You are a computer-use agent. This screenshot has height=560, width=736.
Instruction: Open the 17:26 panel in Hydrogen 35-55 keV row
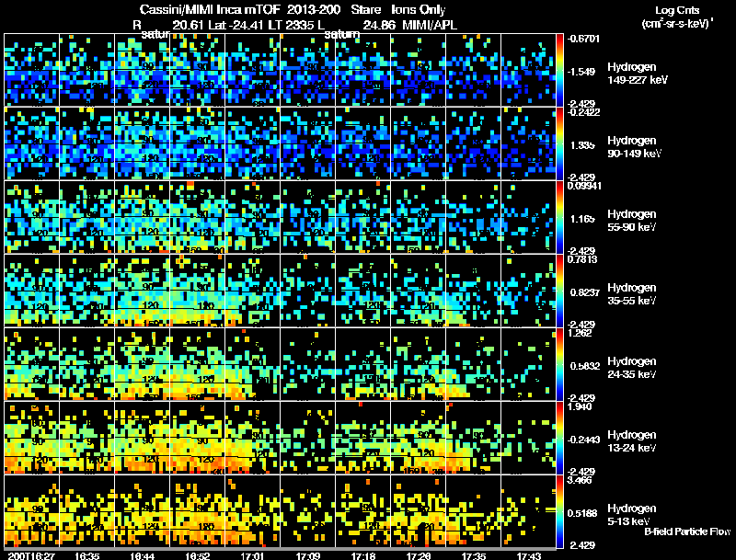(x=419, y=291)
